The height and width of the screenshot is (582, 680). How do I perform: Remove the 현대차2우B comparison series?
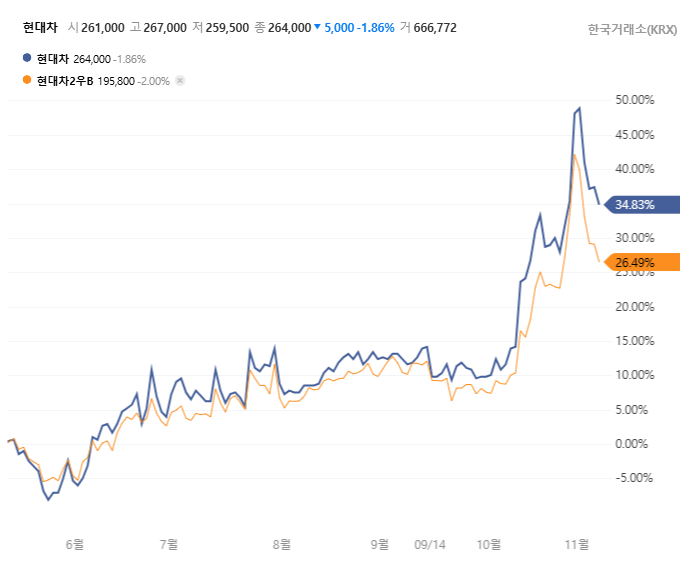(x=180, y=80)
